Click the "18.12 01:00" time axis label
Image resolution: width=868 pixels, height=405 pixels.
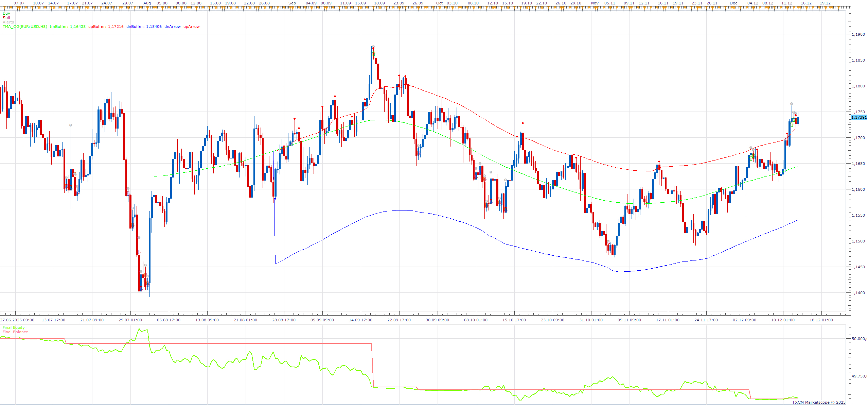821,320
